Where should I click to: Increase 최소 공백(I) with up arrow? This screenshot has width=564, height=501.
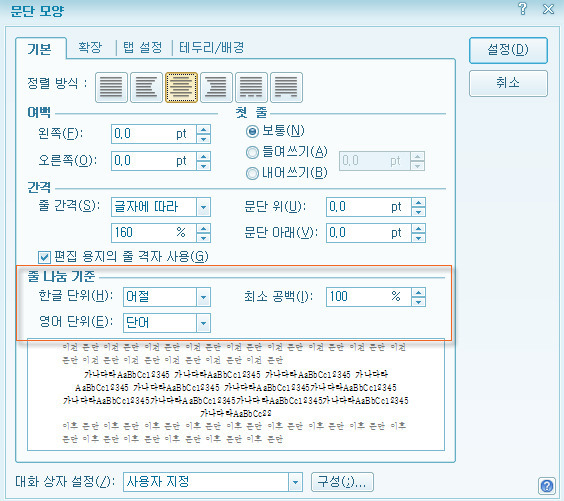(418, 292)
